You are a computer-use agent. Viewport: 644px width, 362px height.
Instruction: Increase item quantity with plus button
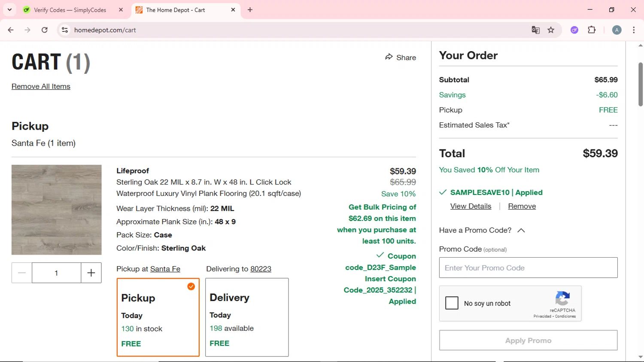coord(91,273)
